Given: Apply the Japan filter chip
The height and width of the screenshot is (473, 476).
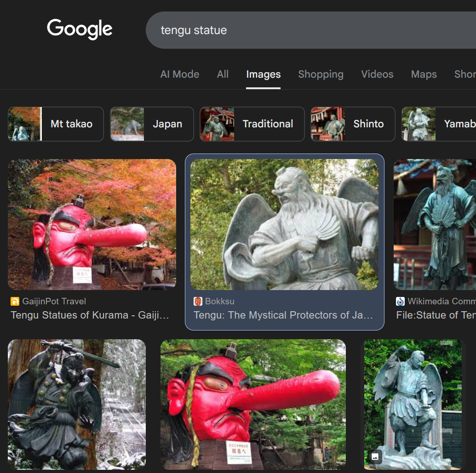Looking at the screenshot, I should (x=152, y=124).
